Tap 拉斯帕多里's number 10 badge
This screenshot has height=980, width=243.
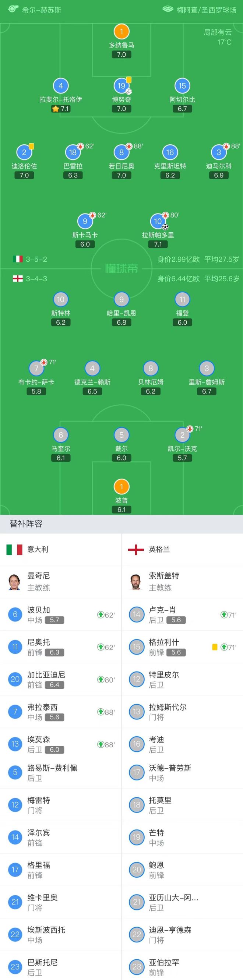pyautogui.click(x=158, y=221)
